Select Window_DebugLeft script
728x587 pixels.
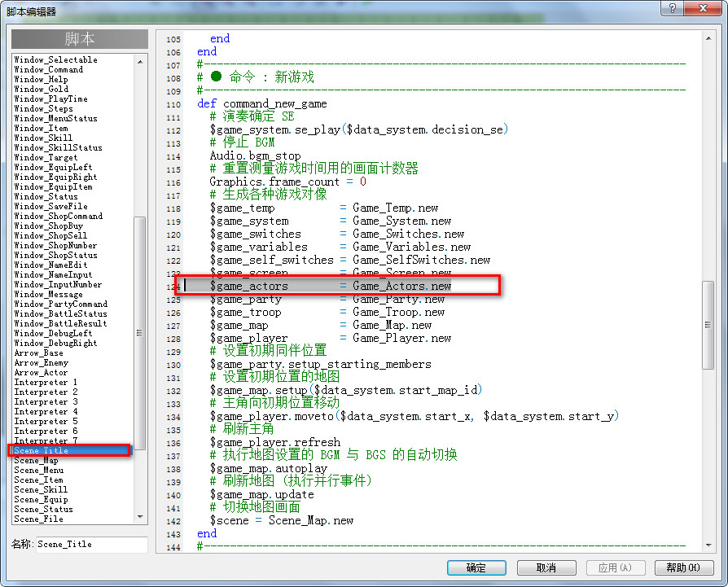click(x=54, y=333)
